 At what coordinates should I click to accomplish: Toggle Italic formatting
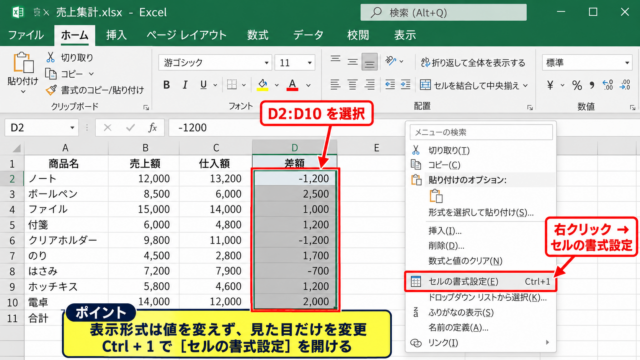pyautogui.click(x=185, y=85)
